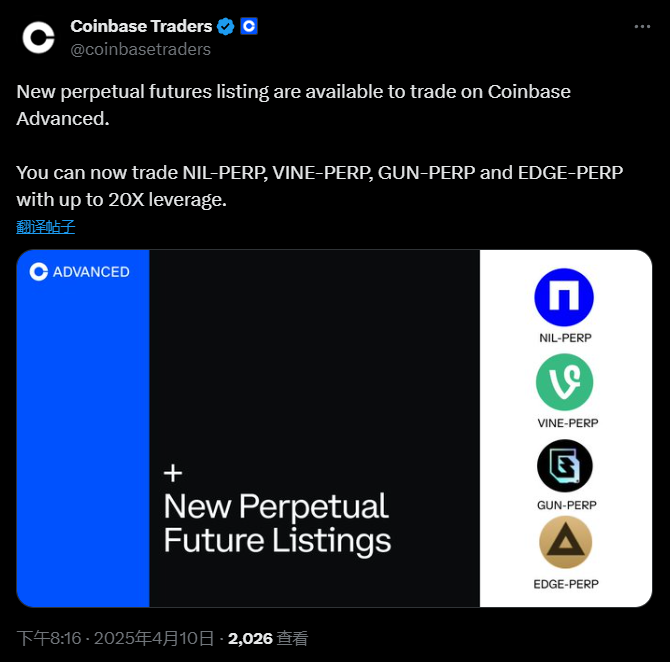Open the Coinbase Traders display name link
The height and width of the screenshot is (662, 670).
pyautogui.click(x=141, y=27)
